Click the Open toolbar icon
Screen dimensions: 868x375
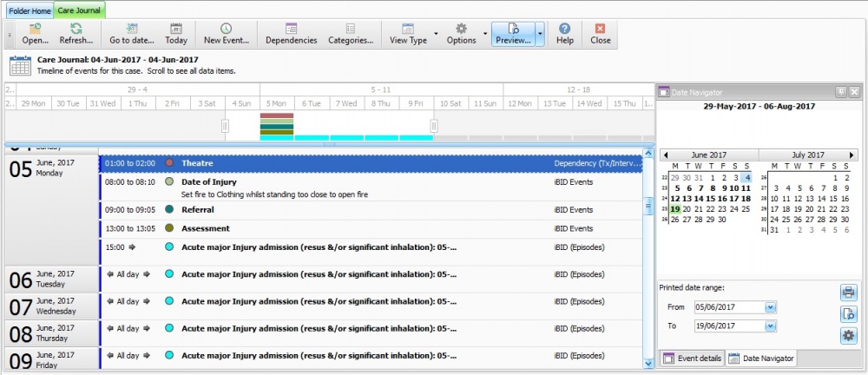(x=35, y=34)
